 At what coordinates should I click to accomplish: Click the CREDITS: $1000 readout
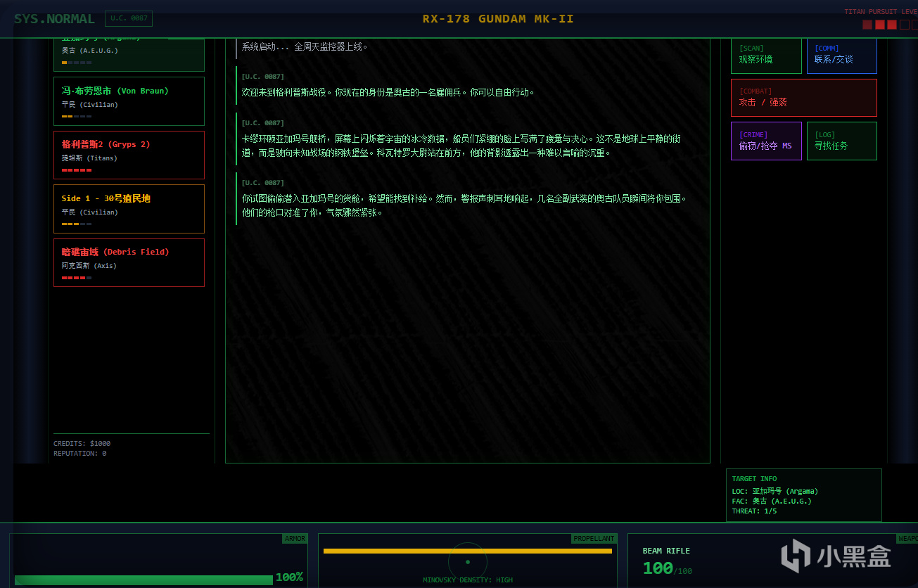(x=82, y=444)
